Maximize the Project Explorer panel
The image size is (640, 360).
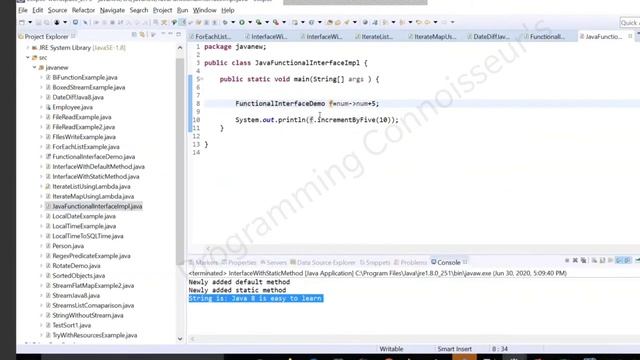pyautogui.click(x=178, y=35)
